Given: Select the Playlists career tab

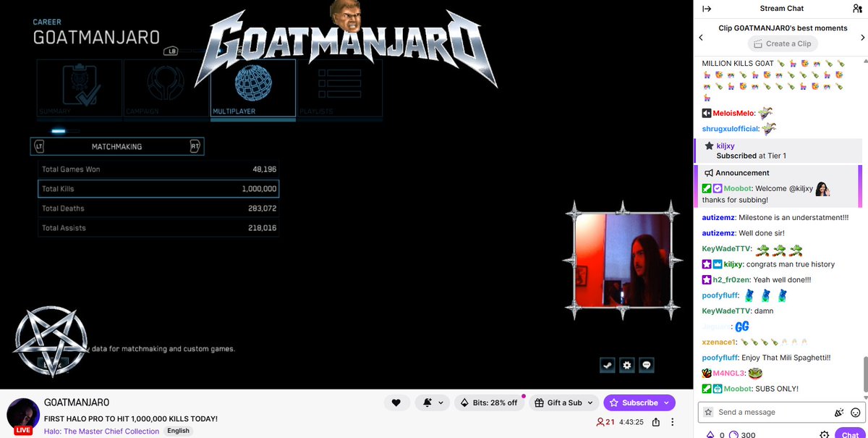Looking at the screenshot, I should [339, 89].
